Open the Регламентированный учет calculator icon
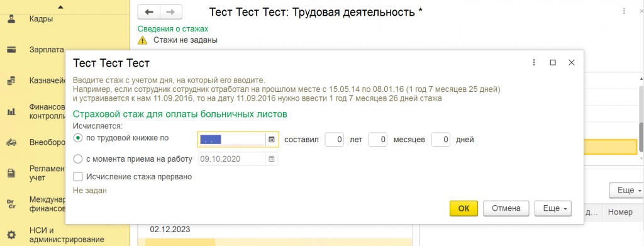The width and height of the screenshot is (644, 246). pyautogui.click(x=11, y=173)
